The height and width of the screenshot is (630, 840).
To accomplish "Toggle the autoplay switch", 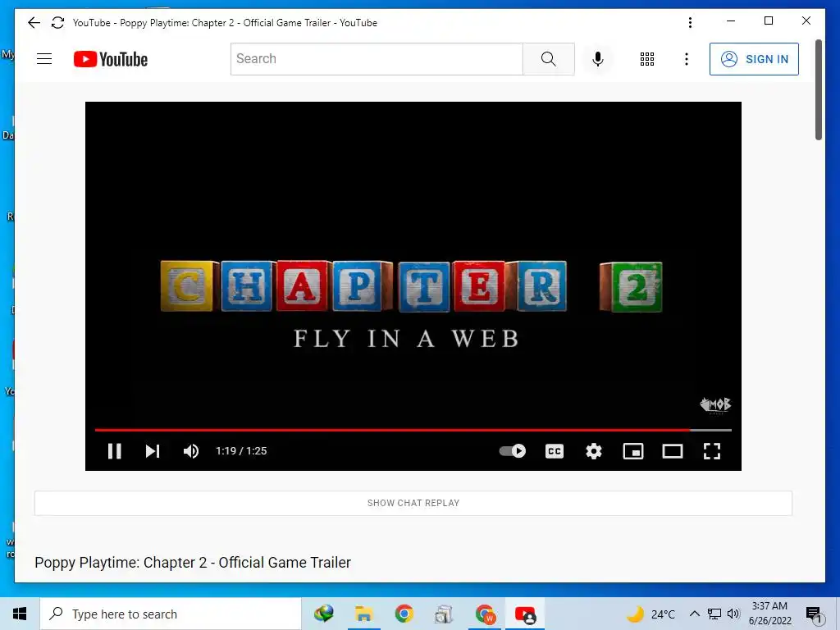I will 513,451.
